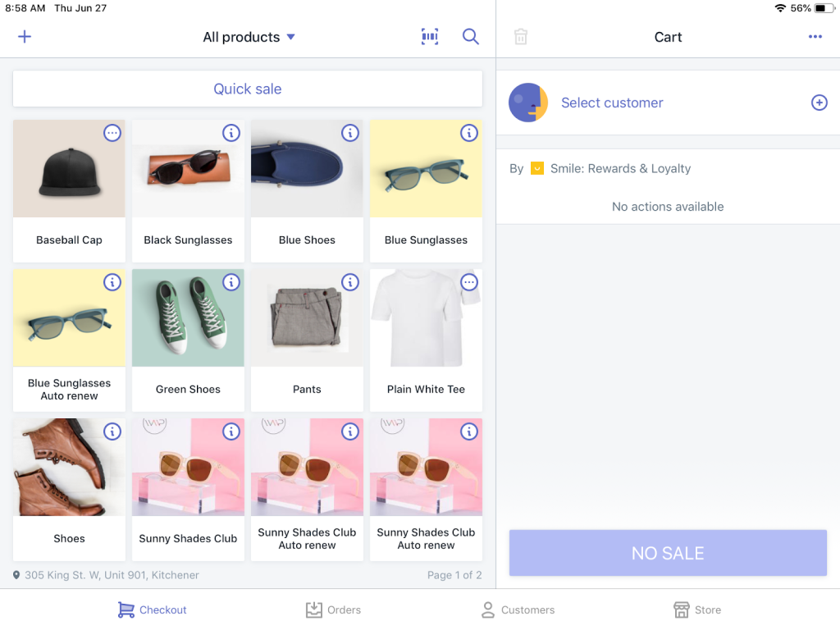Select the Plain White Tee tile

(x=426, y=340)
